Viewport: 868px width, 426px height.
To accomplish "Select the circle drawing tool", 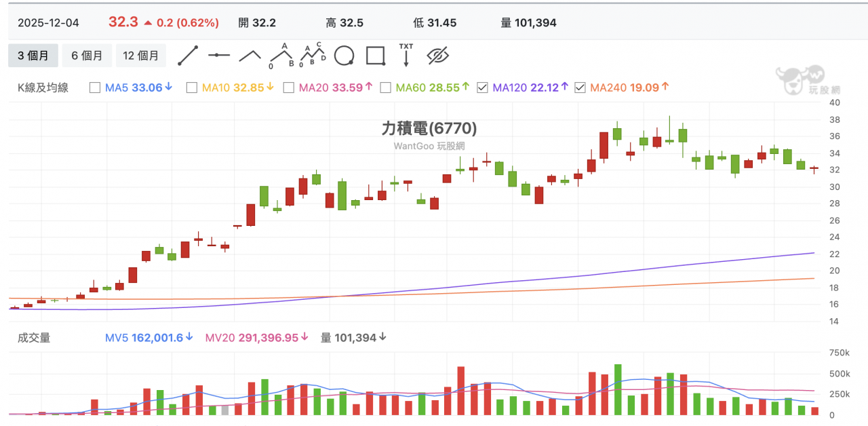I will 344,56.
